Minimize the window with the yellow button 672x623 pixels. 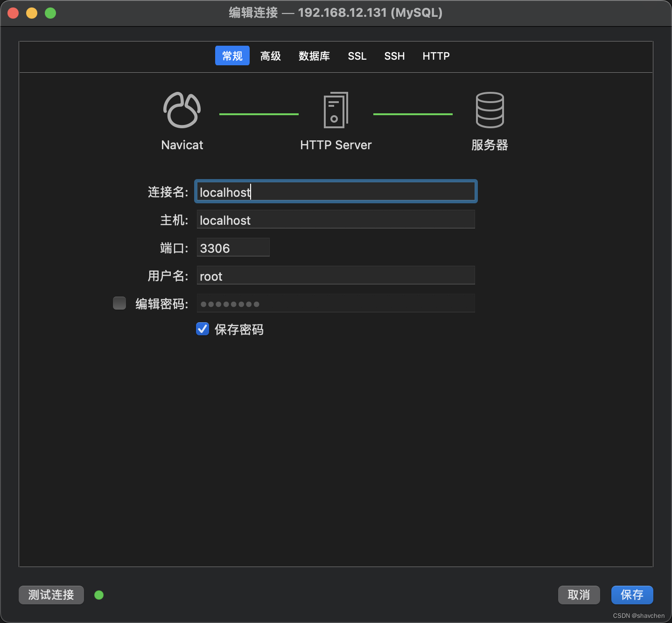[32, 13]
